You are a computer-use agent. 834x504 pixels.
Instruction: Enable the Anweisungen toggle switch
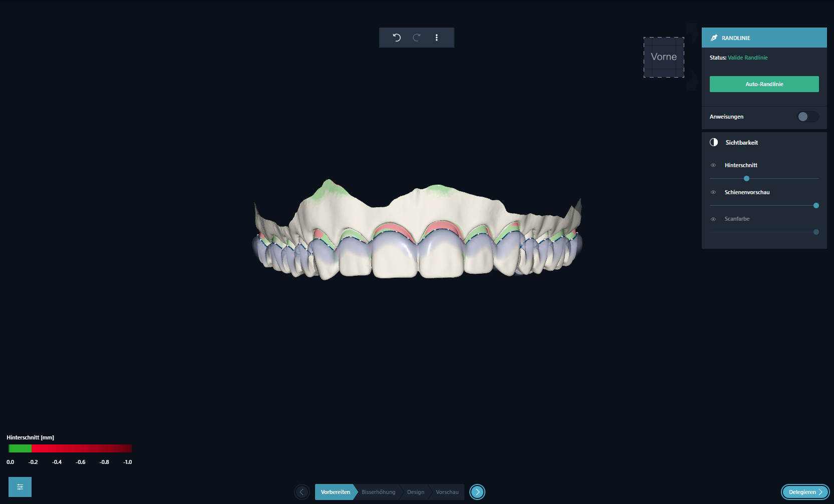(807, 117)
